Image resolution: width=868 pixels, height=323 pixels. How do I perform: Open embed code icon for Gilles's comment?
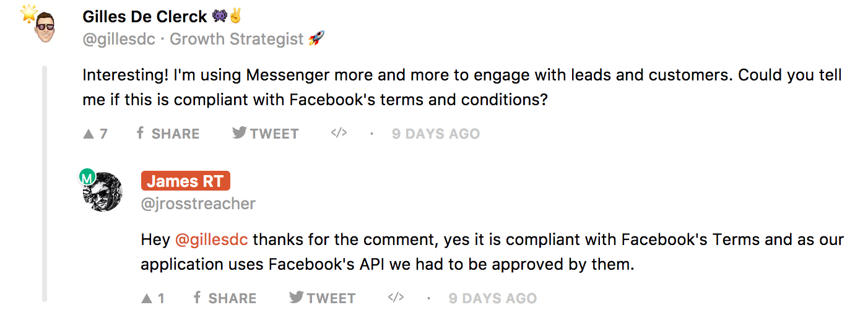click(339, 132)
